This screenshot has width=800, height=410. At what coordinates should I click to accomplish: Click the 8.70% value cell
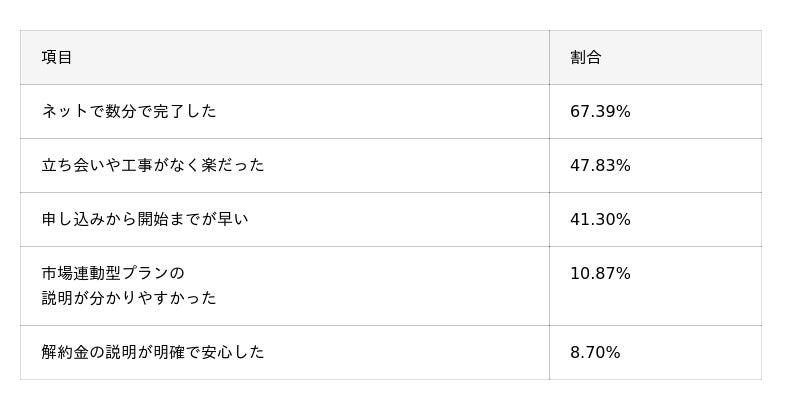coord(595,352)
